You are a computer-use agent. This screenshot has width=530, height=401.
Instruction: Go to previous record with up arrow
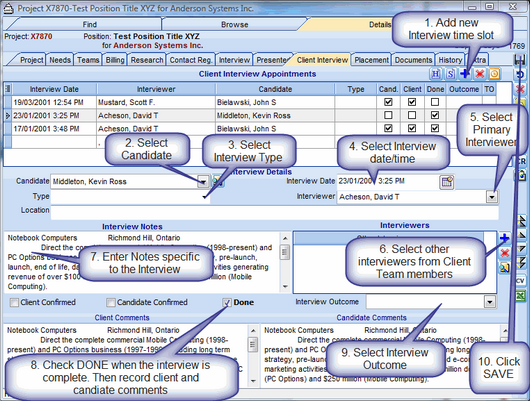coord(521,234)
